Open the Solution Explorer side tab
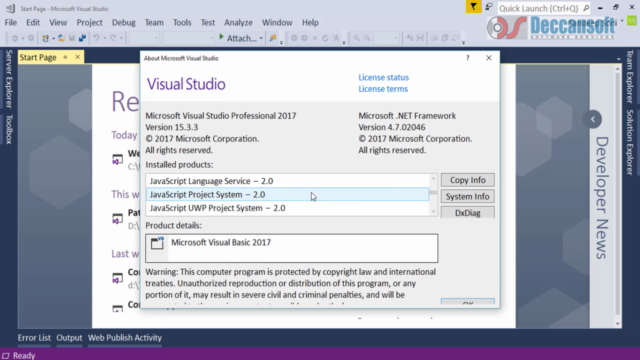Viewport: 640px width, 360px height. 630,142
